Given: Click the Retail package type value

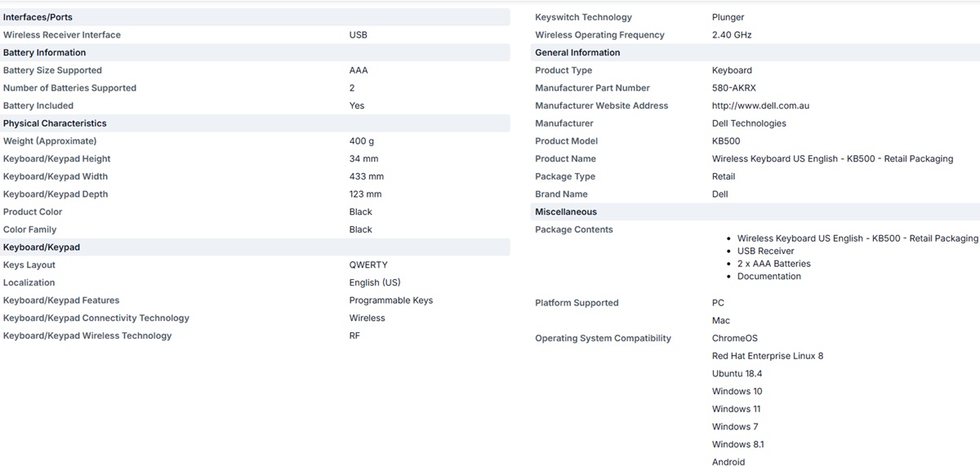Looking at the screenshot, I should (x=724, y=176).
